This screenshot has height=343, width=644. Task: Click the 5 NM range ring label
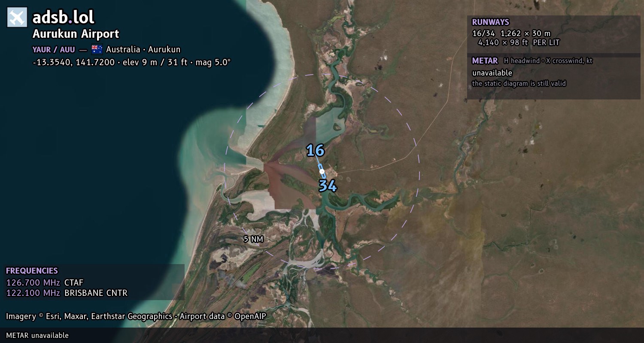pos(253,239)
